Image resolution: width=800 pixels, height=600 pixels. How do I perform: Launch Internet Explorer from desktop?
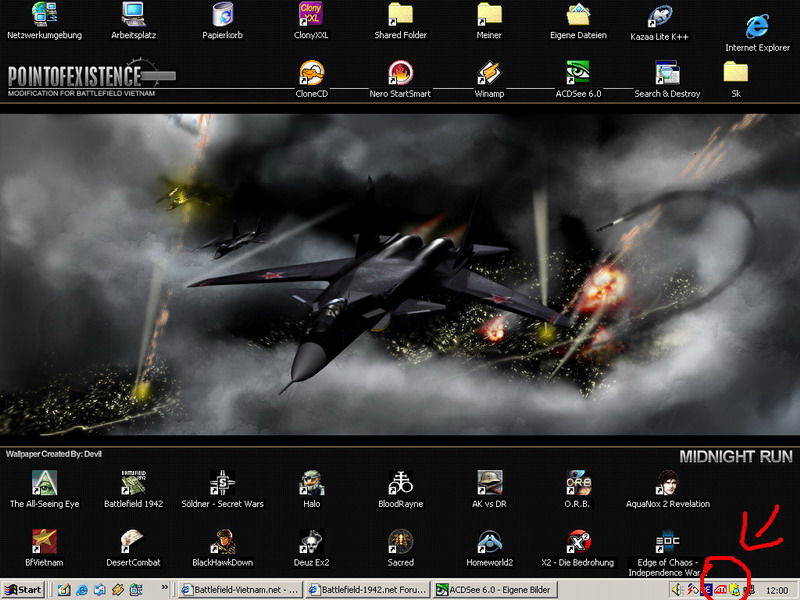pyautogui.click(x=758, y=33)
